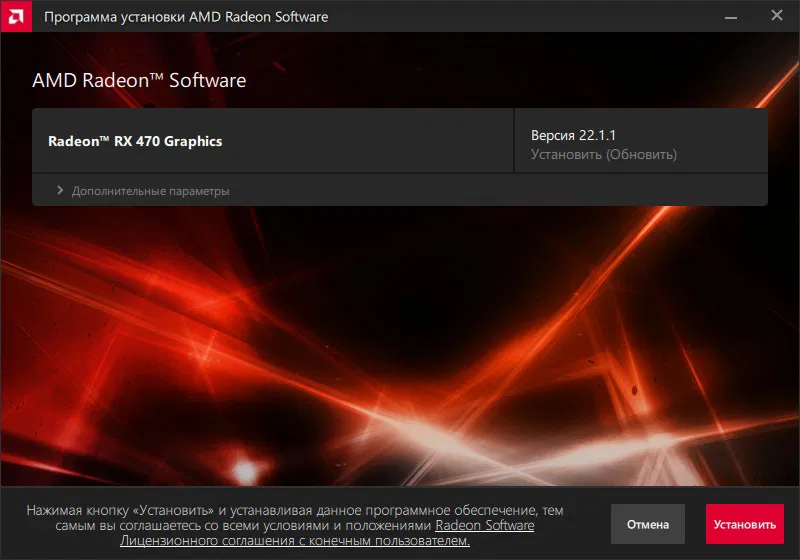This screenshot has height=560, width=800.
Task: Close the Radeon Software installer window
Action: 777,15
